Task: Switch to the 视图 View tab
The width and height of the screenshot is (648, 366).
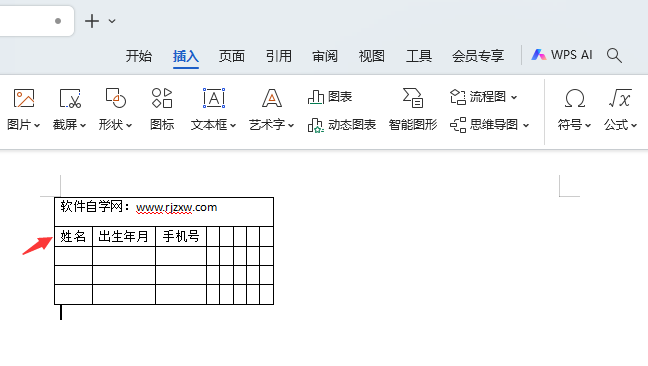Action: (372, 56)
